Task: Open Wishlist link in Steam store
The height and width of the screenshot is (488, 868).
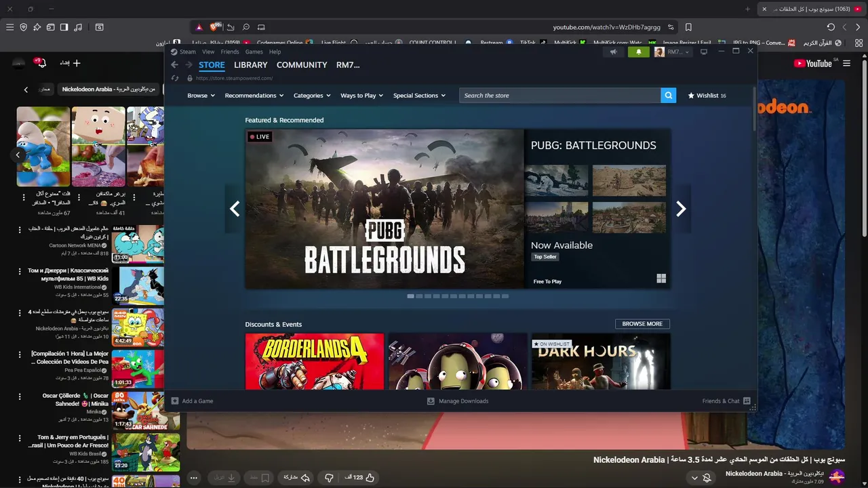Action: (707, 96)
